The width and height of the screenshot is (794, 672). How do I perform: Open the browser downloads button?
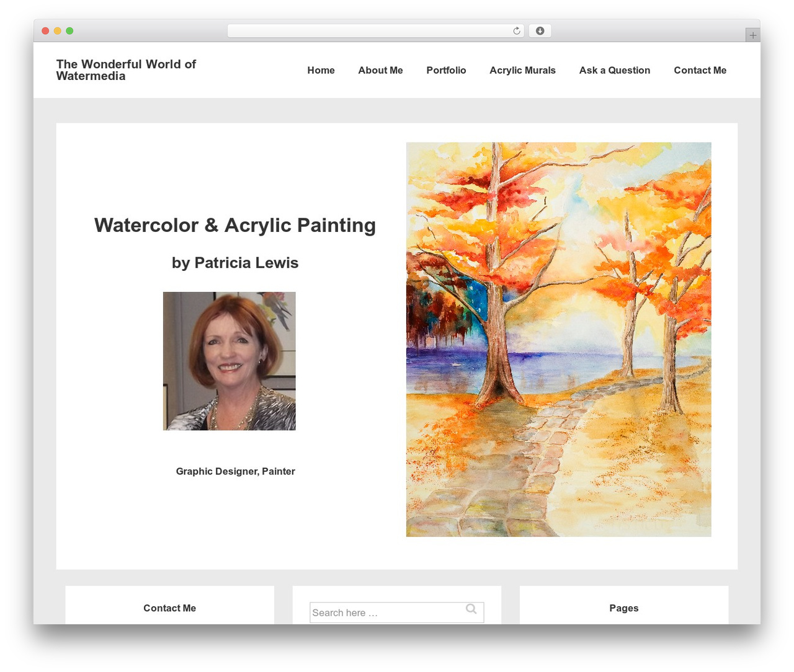(x=540, y=31)
